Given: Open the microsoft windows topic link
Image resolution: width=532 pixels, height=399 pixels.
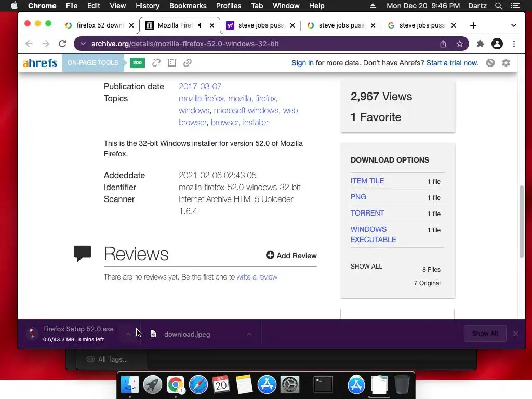Looking at the screenshot, I should (x=246, y=110).
